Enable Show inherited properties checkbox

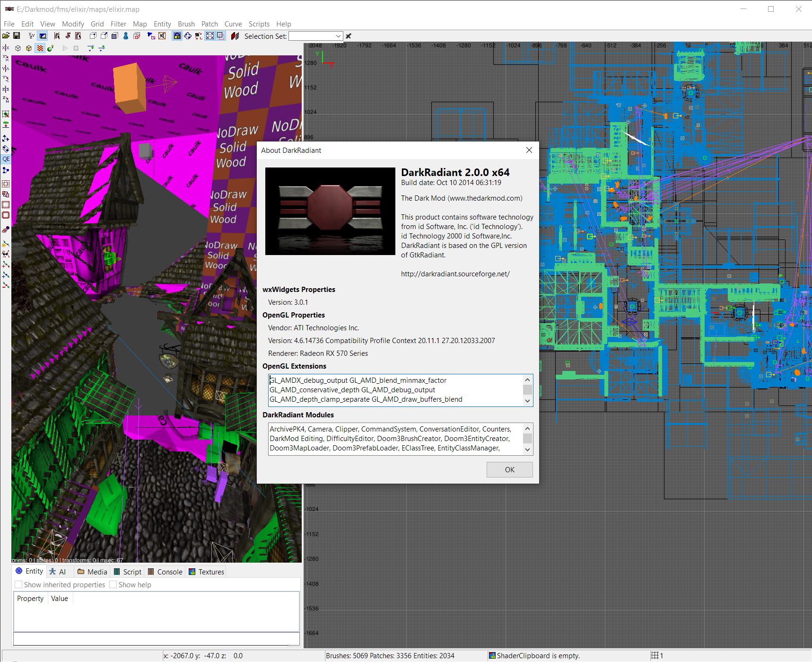(x=19, y=585)
